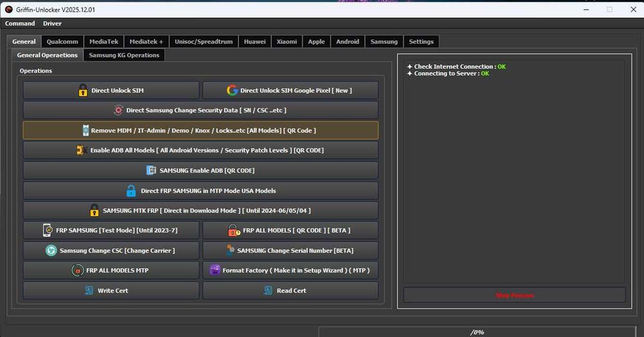Screen dimensions: 644x337
Task: Click the Griffin-Unlocker app icon in the title bar
Action: pyautogui.click(x=8, y=10)
